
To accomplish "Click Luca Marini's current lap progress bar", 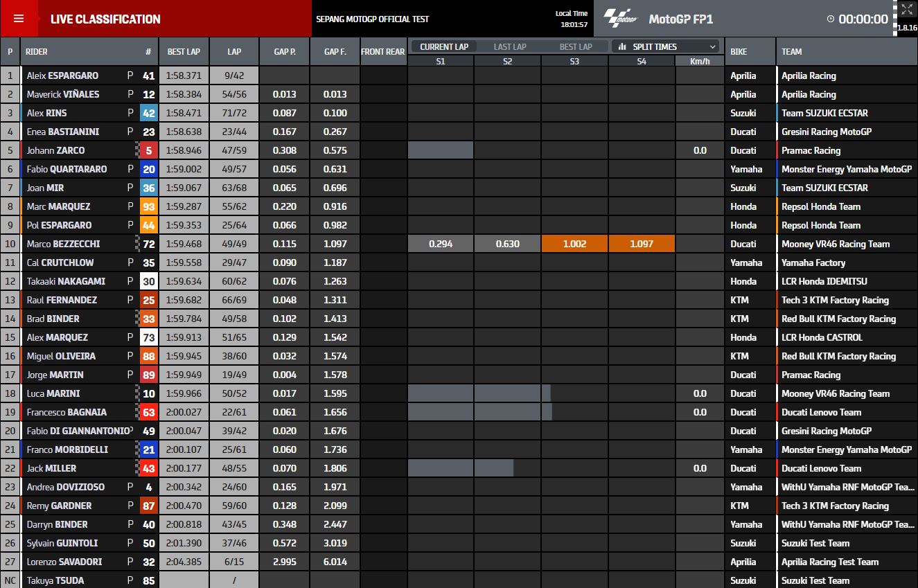I will click(478, 393).
